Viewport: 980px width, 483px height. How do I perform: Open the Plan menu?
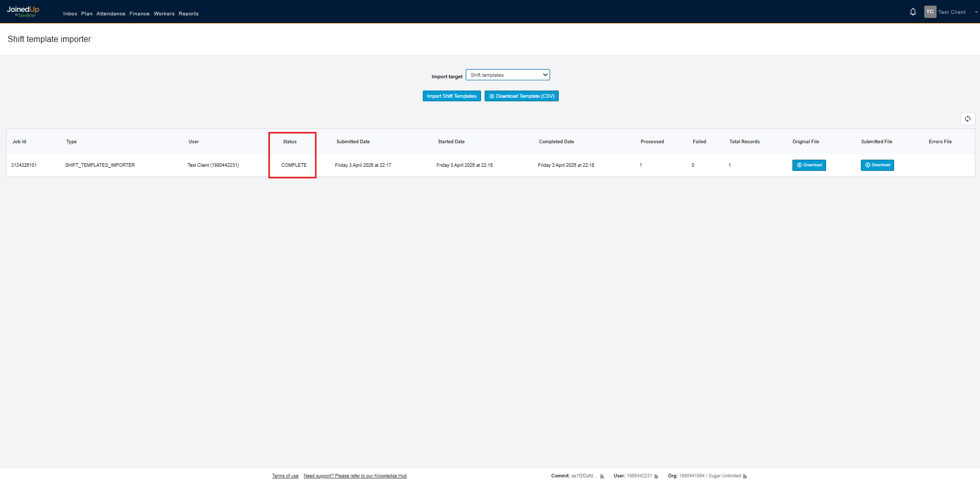pyautogui.click(x=87, y=14)
